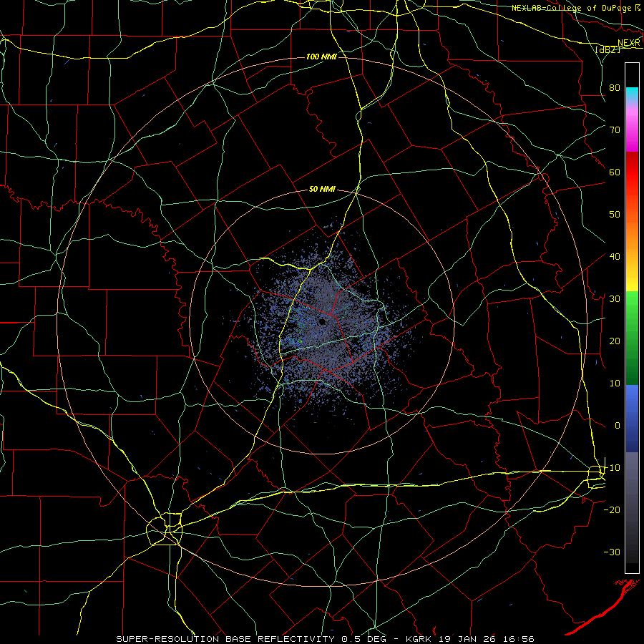Click the -20 value on dBZ scale
The height and width of the screenshot is (644, 644).
612,510
